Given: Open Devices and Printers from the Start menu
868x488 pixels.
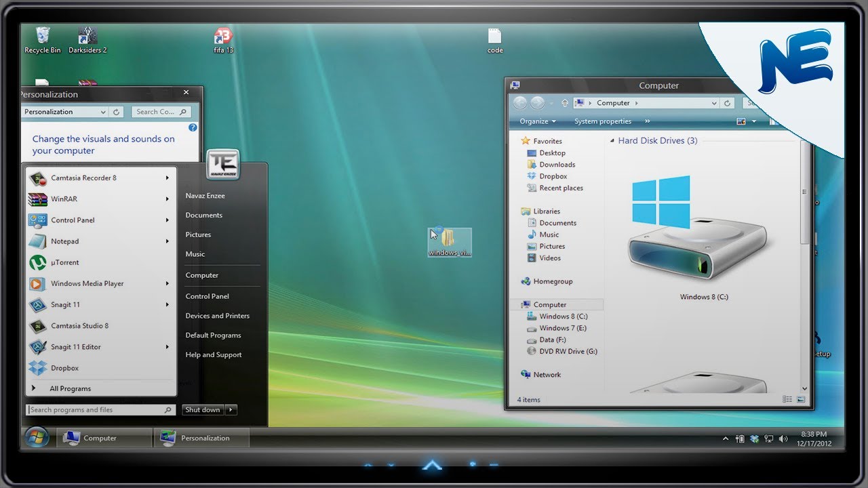Looking at the screenshot, I should [x=218, y=316].
